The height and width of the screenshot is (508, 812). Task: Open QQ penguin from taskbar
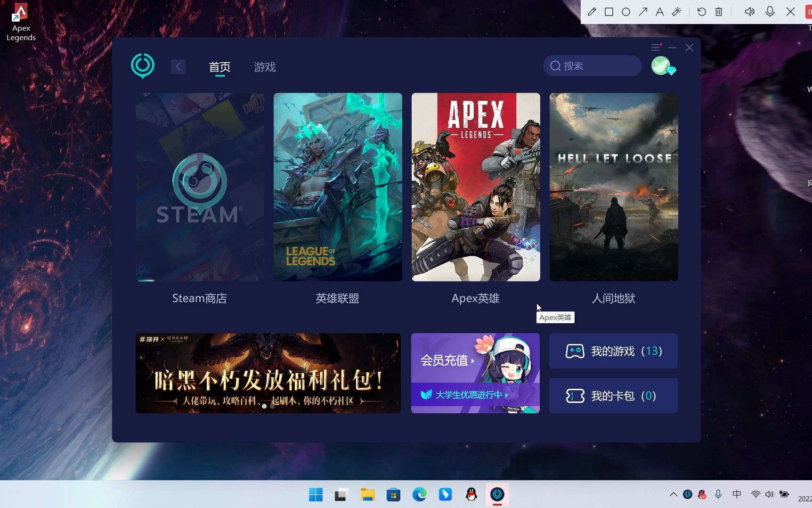[x=471, y=494]
